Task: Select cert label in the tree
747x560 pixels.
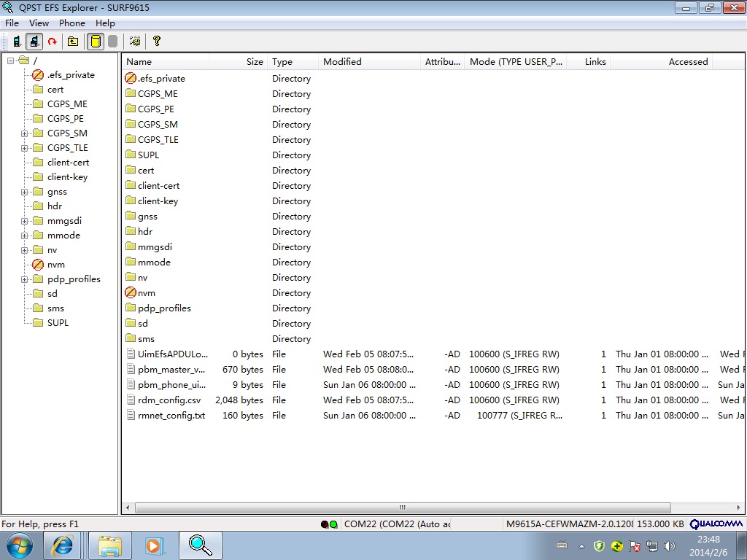Action: click(55, 90)
